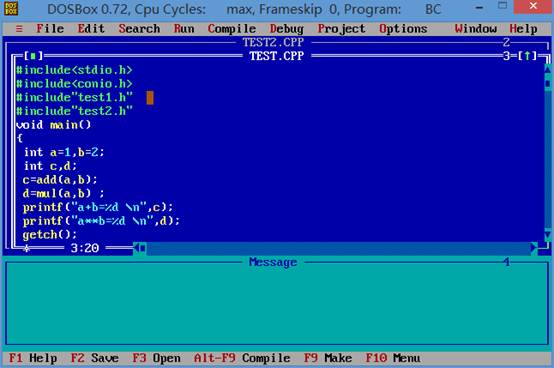Close the DOSBox window
Viewport: 554px width, 368px height.
pos(533,6)
